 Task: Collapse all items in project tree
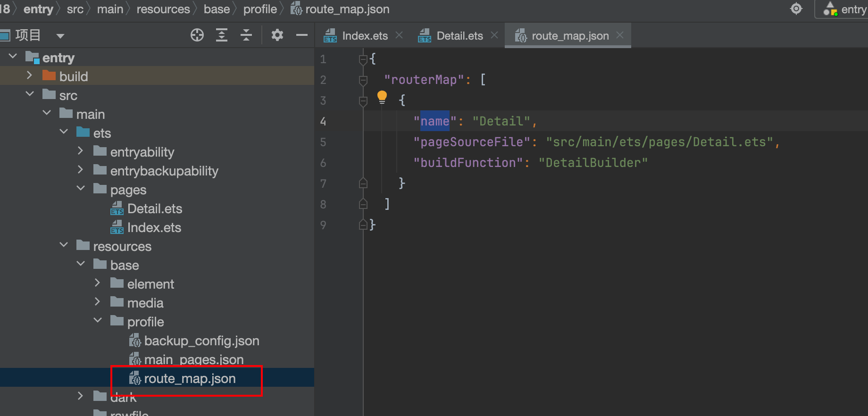point(246,35)
